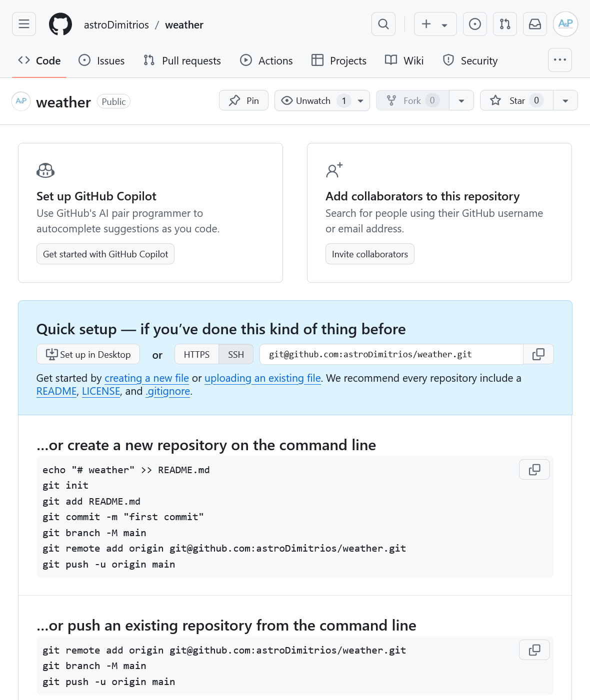This screenshot has width=590, height=700.
Task: Click the add collaborator person icon
Action: [x=334, y=170]
